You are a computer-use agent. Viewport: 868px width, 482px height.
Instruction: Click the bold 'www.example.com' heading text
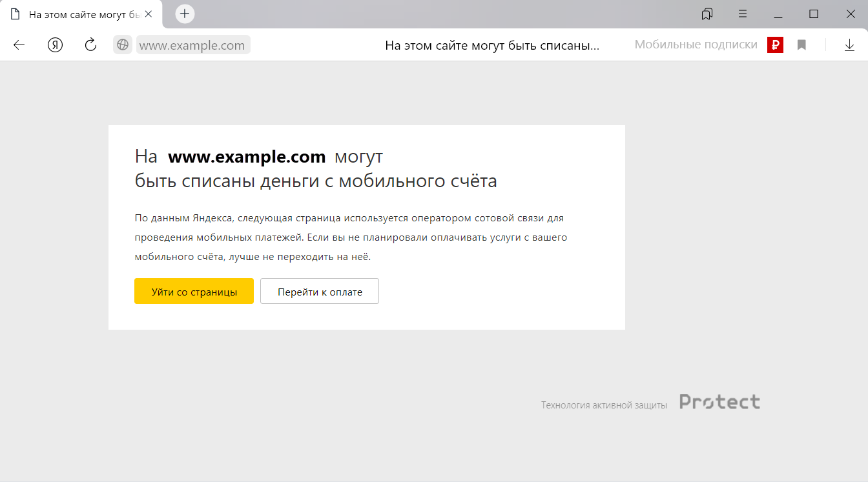click(247, 157)
